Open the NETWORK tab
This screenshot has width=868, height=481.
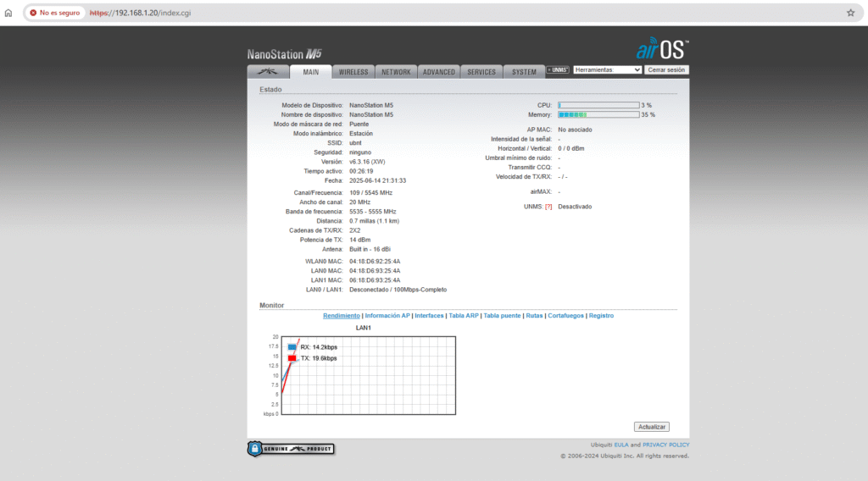click(396, 72)
